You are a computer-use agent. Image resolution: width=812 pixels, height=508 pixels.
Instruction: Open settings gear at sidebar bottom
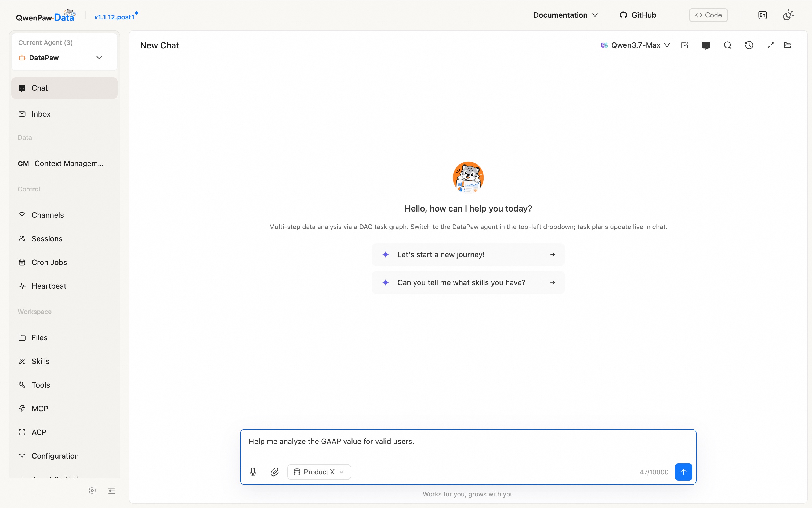(x=92, y=491)
